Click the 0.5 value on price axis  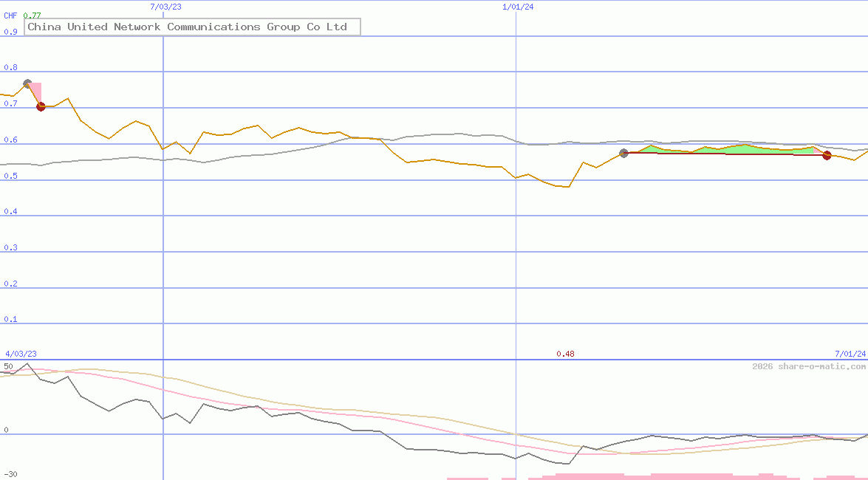point(11,176)
